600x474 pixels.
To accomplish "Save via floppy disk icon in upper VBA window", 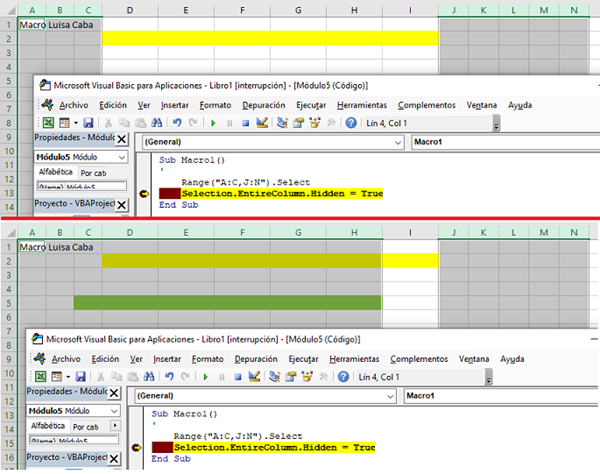I will [88, 123].
